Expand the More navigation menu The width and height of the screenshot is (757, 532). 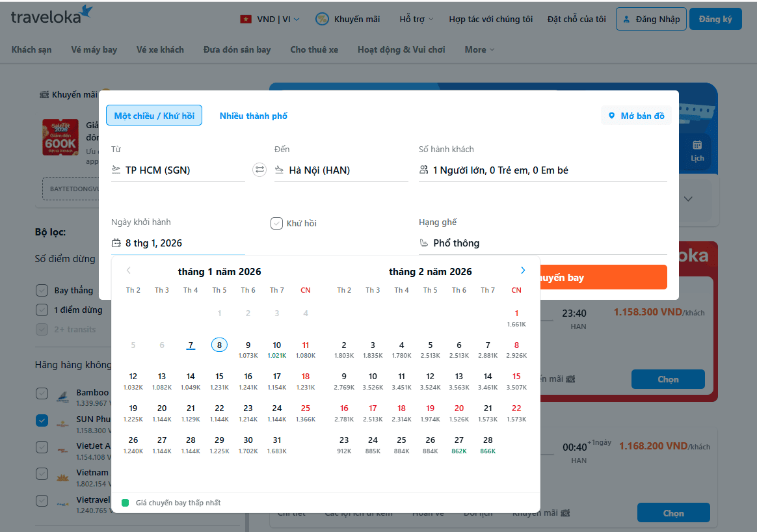click(x=479, y=49)
